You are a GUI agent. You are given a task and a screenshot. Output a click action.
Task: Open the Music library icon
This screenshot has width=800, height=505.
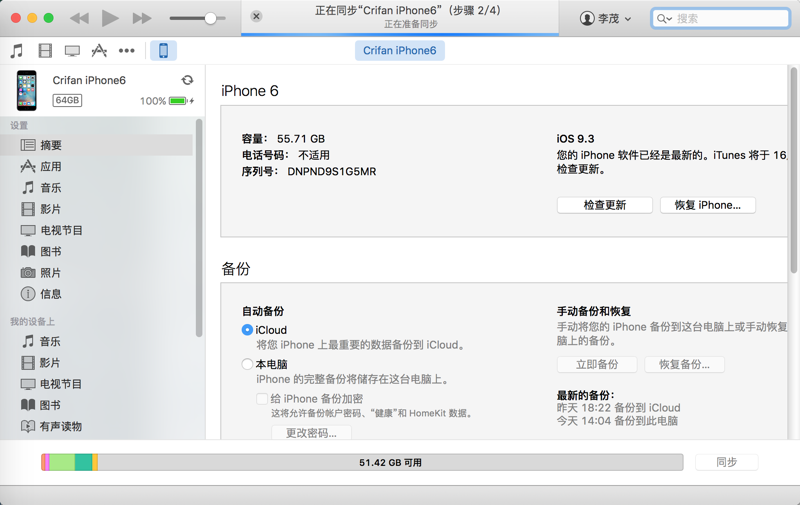pos(17,50)
